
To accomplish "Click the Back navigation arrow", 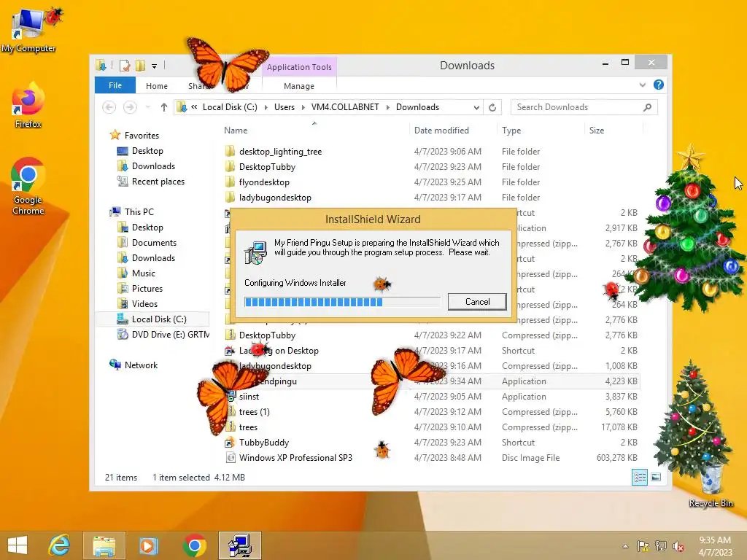I will click(109, 108).
